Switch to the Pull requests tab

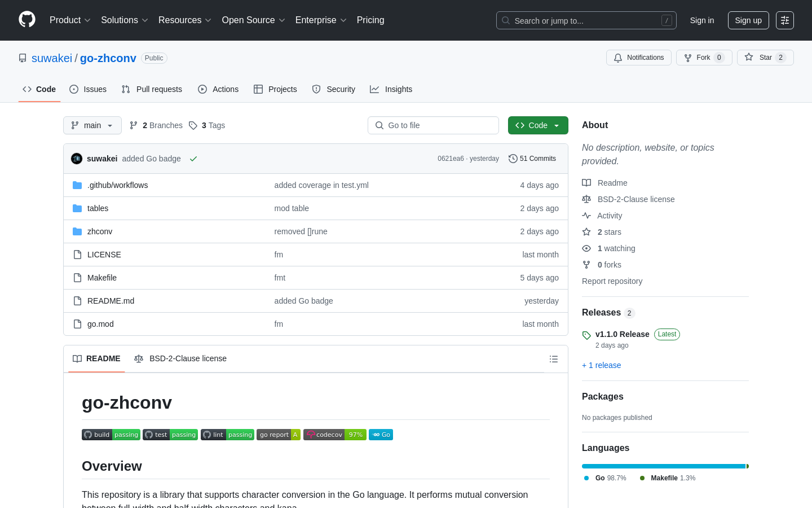point(152,89)
